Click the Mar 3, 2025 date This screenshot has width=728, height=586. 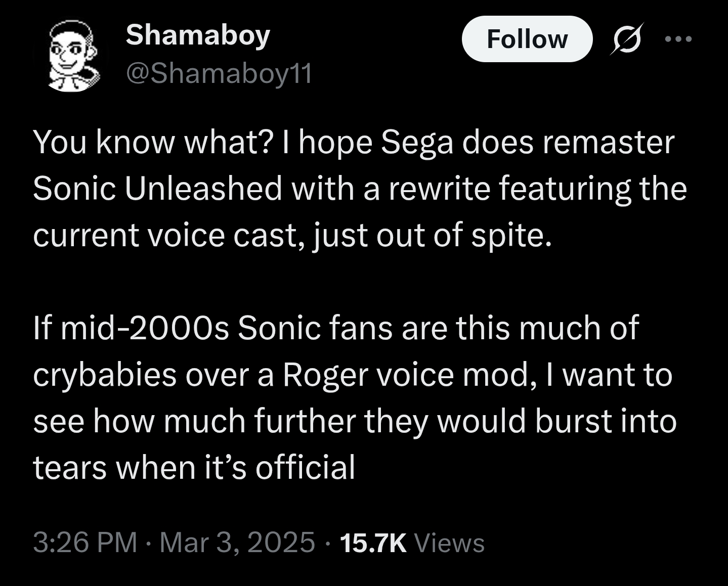pyautogui.click(x=237, y=543)
